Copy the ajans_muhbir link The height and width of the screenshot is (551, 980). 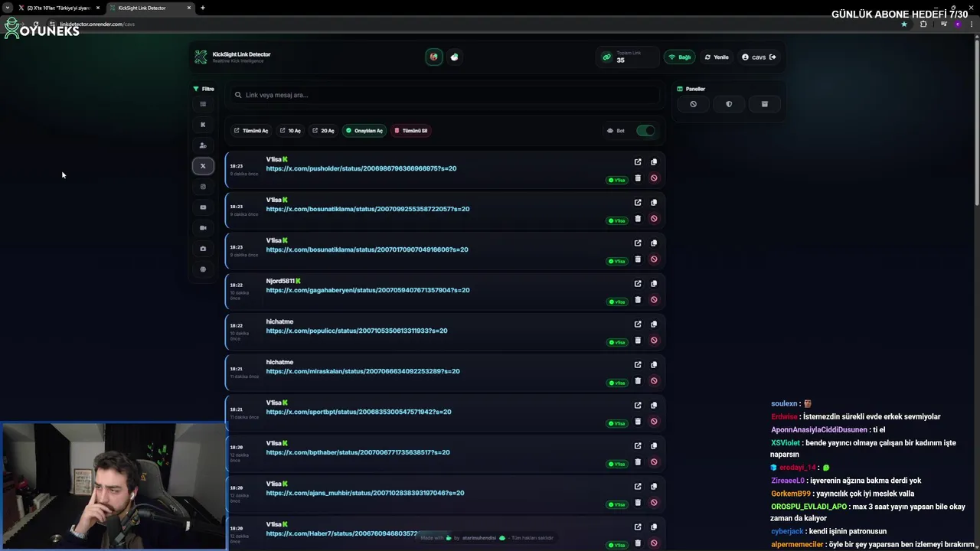[654, 487]
